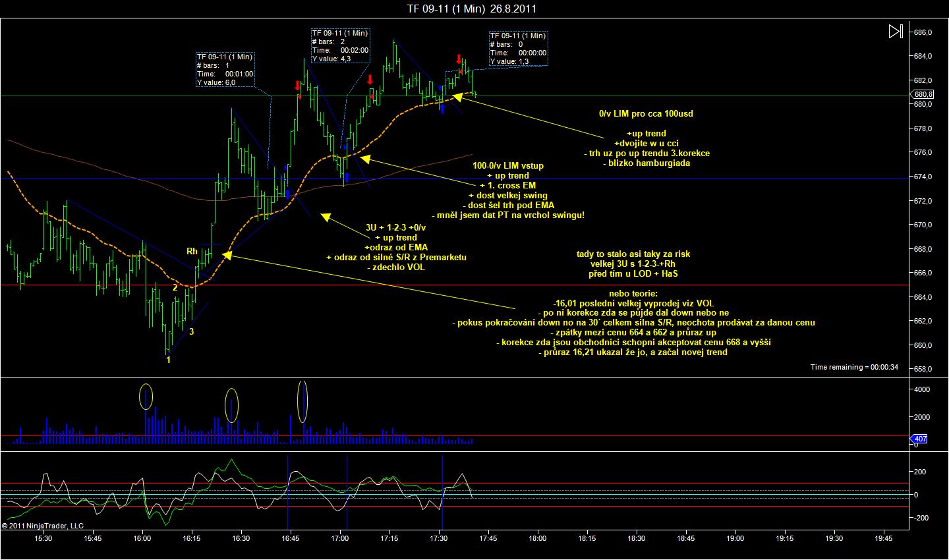The width and height of the screenshot is (949, 560).
Task: Click the "Time remaining = 00:00:34" text
Action: pyautogui.click(x=855, y=367)
